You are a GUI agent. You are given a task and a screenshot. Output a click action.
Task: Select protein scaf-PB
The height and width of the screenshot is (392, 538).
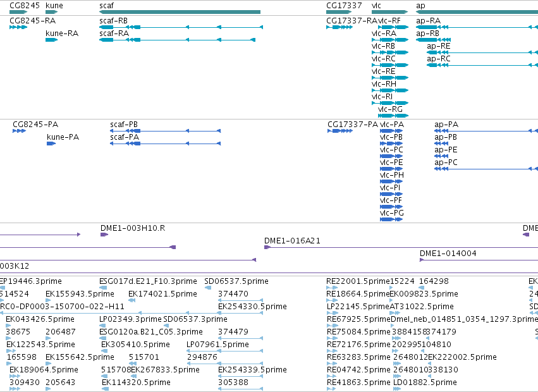coord(166,131)
